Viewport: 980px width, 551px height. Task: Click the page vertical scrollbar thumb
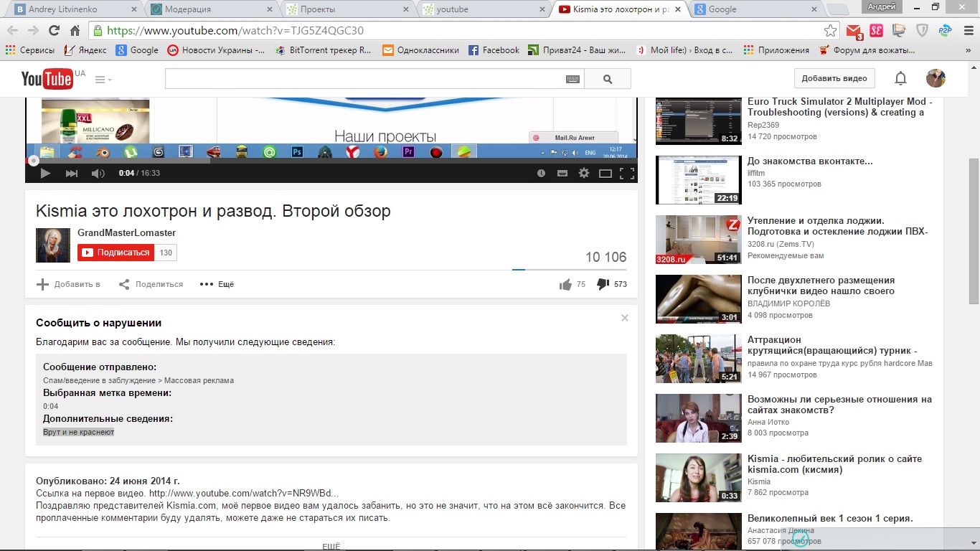coord(974,231)
